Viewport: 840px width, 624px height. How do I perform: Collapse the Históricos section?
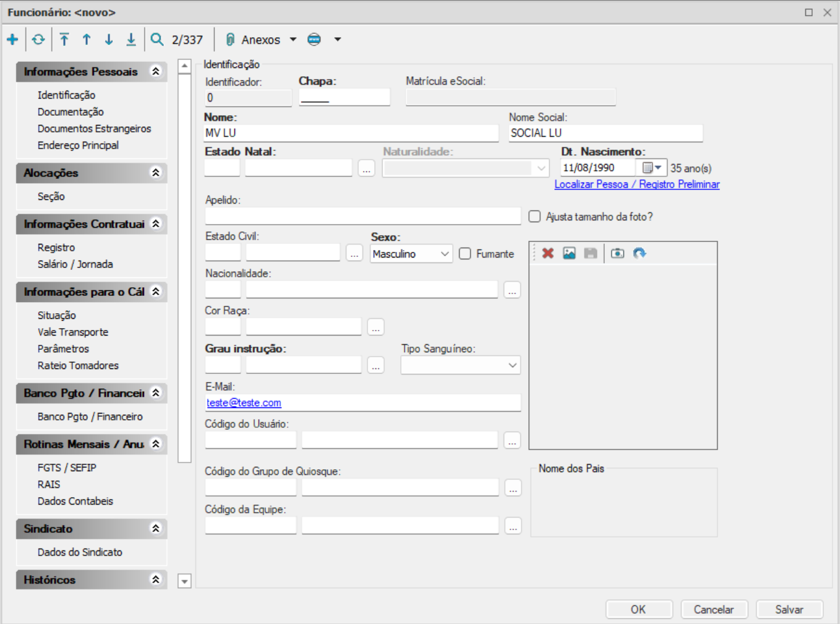pos(156,580)
